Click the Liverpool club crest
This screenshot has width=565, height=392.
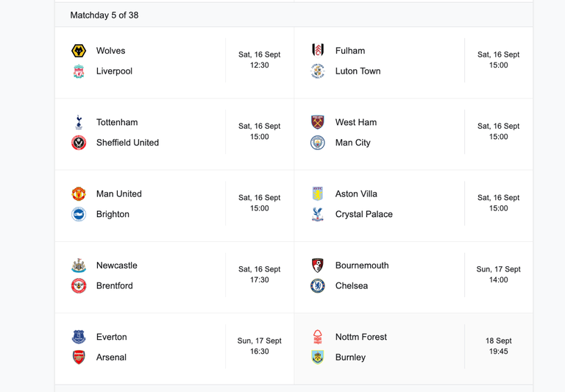79,71
